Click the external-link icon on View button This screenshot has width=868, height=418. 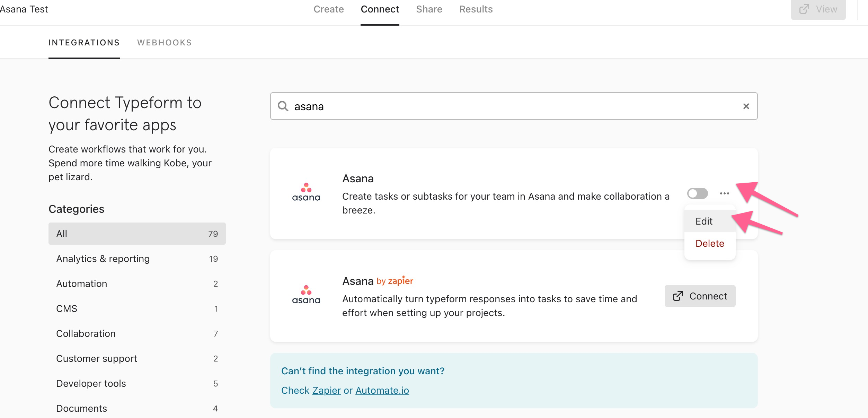[804, 9]
